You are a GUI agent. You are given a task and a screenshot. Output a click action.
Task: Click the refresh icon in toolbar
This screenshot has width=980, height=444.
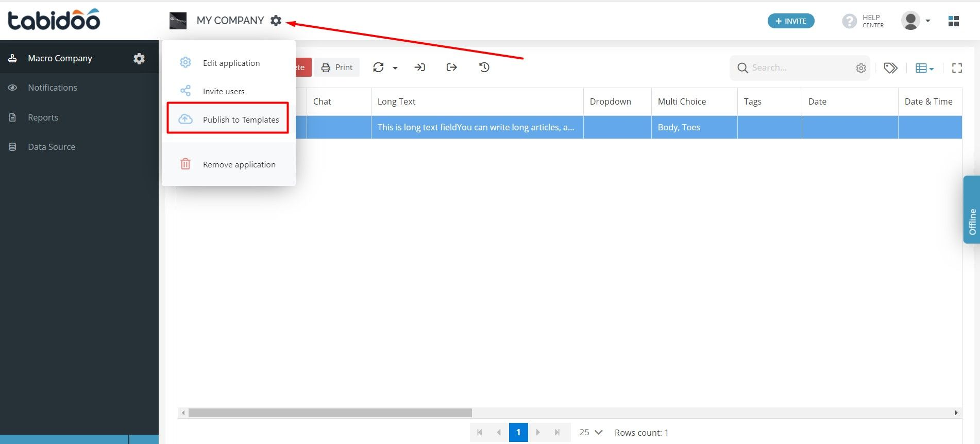click(379, 67)
